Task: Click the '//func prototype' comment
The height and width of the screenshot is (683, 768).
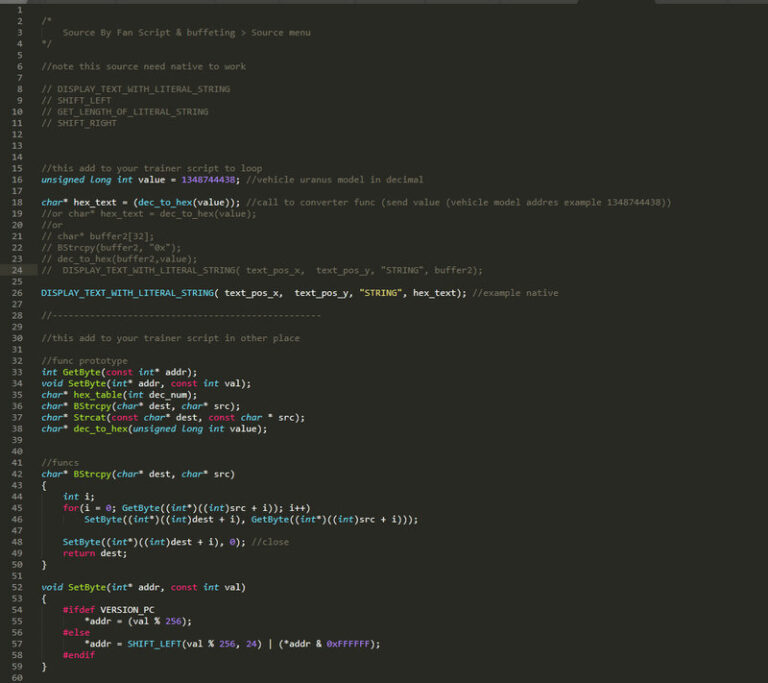Action: pyautogui.click(x=85, y=360)
